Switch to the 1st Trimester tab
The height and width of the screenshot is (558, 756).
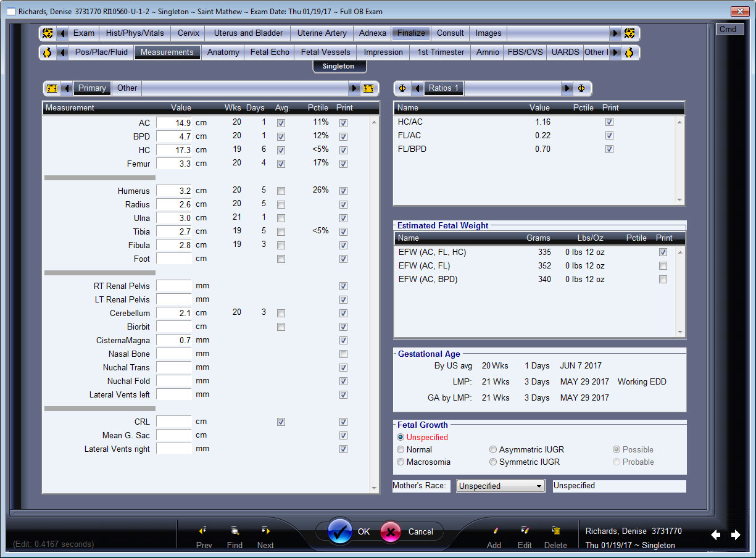coord(441,52)
